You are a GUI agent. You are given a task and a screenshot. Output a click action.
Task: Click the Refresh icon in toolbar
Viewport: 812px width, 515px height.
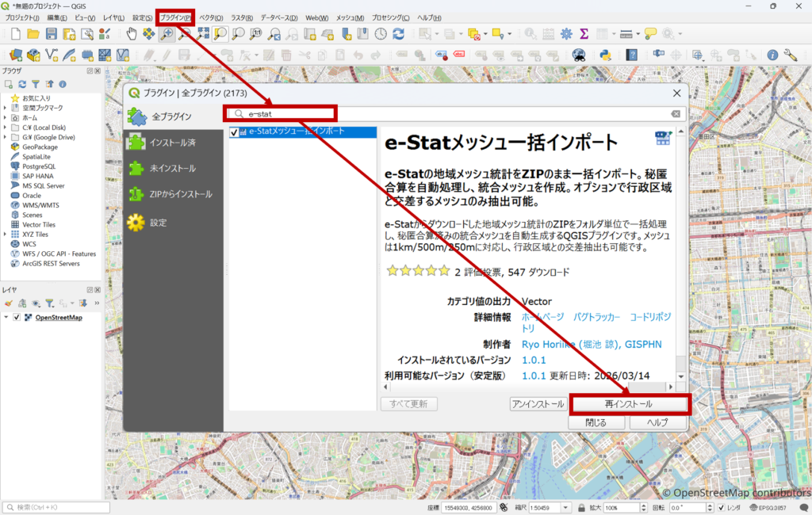point(398,34)
